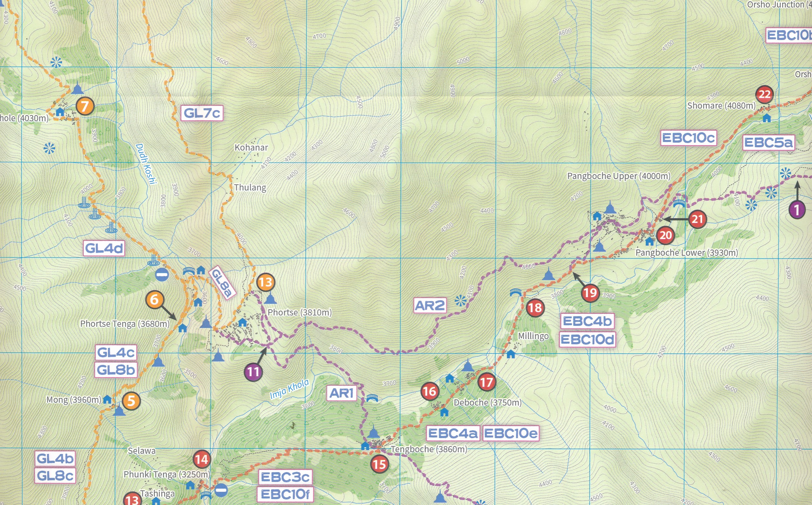Select the GL7c route label
The height and width of the screenshot is (505, 812).
[x=202, y=113]
